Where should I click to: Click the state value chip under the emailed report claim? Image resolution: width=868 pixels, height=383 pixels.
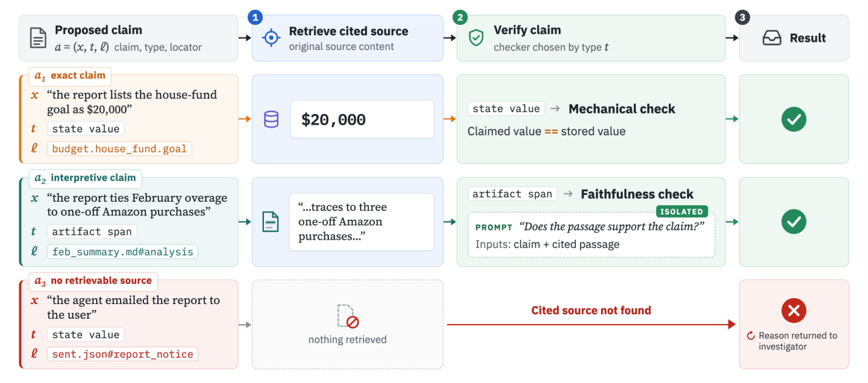(85, 334)
